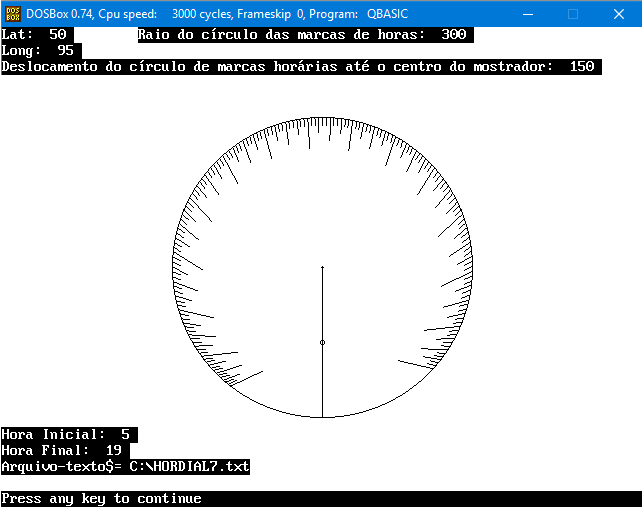Close the DOSBox QBASIC window
Screen dimensions: 642x507
(x=619, y=14)
